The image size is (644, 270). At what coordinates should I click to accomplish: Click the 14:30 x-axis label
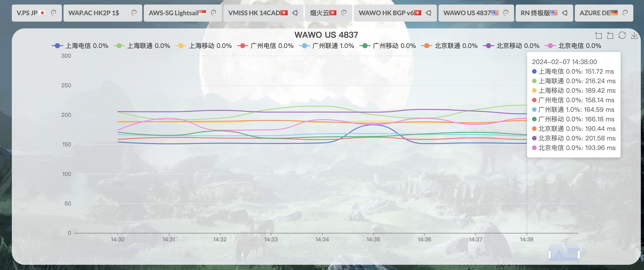tap(117, 239)
